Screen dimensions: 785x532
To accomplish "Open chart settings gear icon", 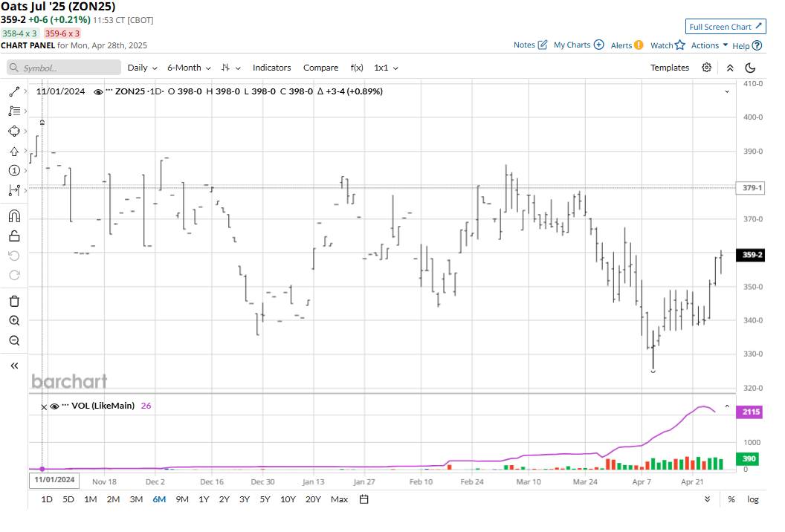I will 706,68.
